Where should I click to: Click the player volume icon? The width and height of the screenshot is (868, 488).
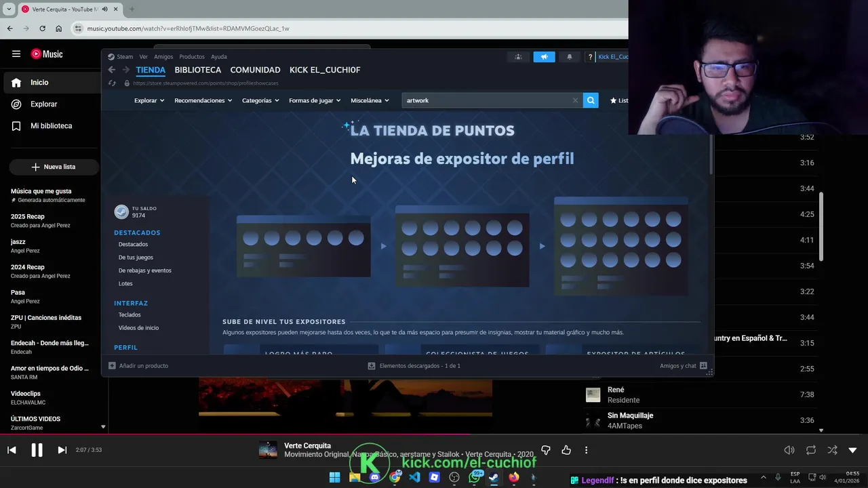point(789,450)
